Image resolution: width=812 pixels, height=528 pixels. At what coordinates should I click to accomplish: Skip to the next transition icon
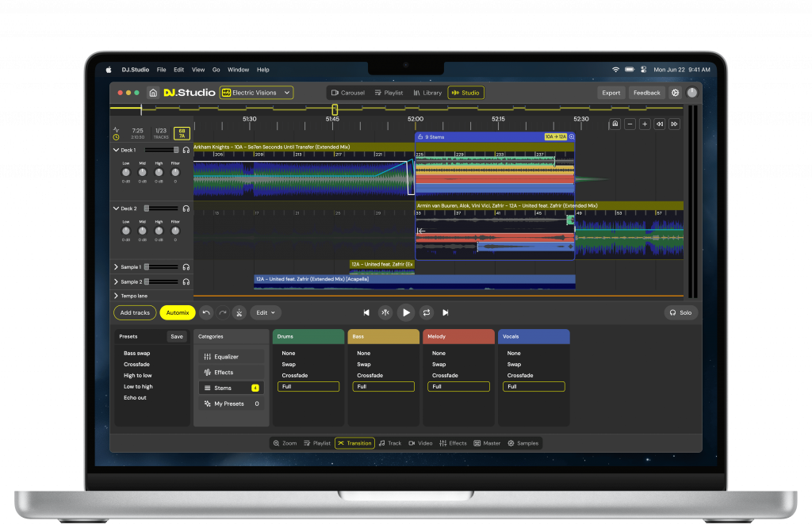tap(446, 313)
